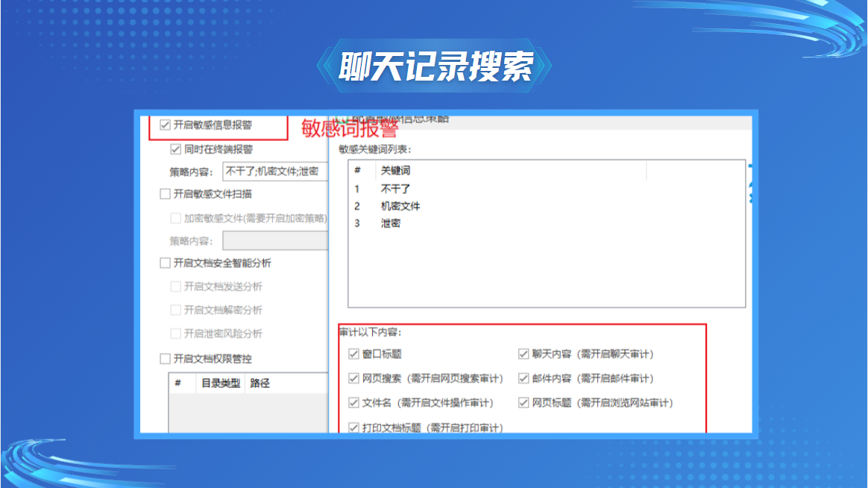Image resolution: width=868 pixels, height=488 pixels.
Task: Click the 敏感关键词列表 label
Action: pyautogui.click(x=375, y=149)
